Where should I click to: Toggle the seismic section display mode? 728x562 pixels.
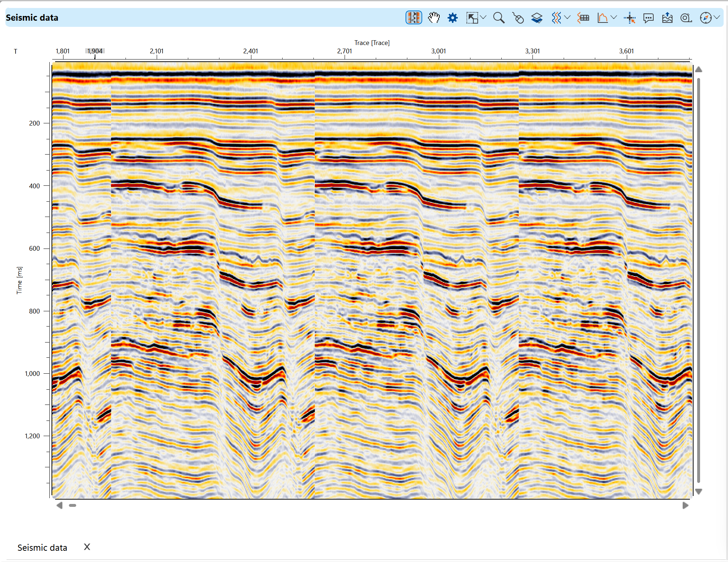click(x=414, y=17)
